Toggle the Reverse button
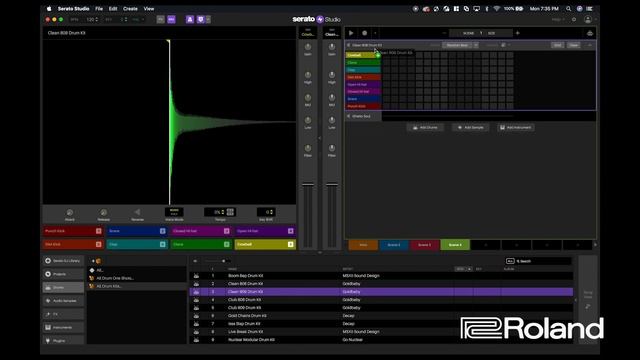This screenshot has height=360, width=640. pyautogui.click(x=138, y=212)
